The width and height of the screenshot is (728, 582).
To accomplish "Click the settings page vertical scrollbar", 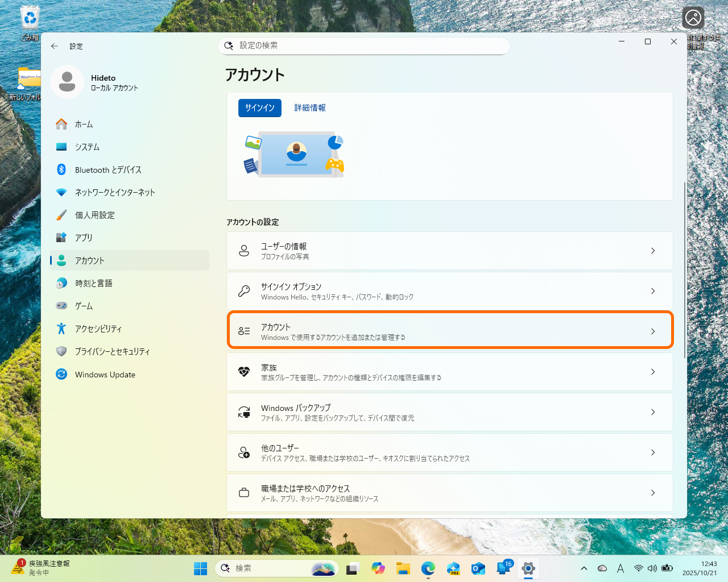I will tap(684, 270).
